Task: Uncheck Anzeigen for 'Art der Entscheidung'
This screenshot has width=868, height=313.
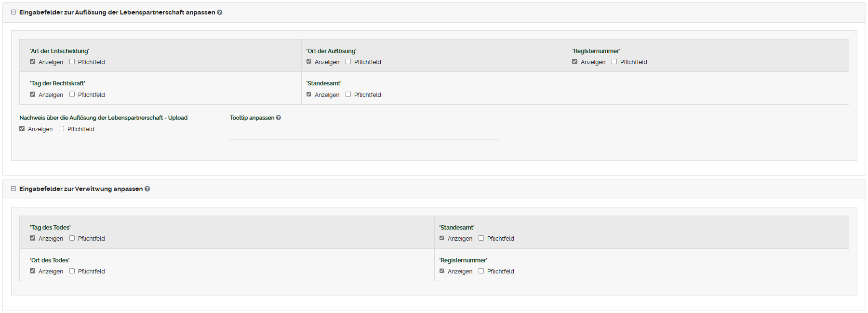Action: [33, 62]
